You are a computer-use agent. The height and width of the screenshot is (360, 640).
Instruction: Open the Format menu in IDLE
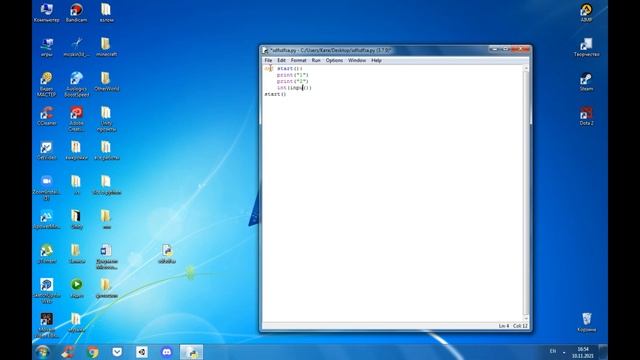pyautogui.click(x=298, y=60)
